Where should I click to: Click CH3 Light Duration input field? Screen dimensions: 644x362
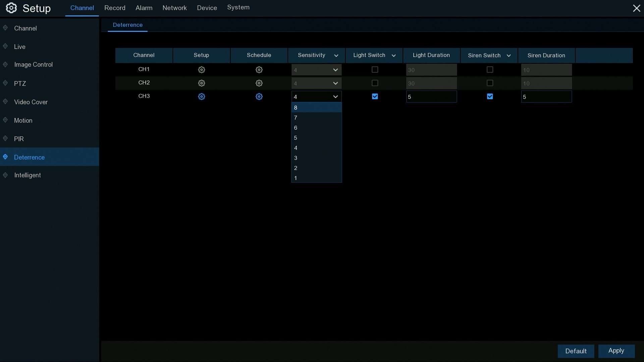431,97
